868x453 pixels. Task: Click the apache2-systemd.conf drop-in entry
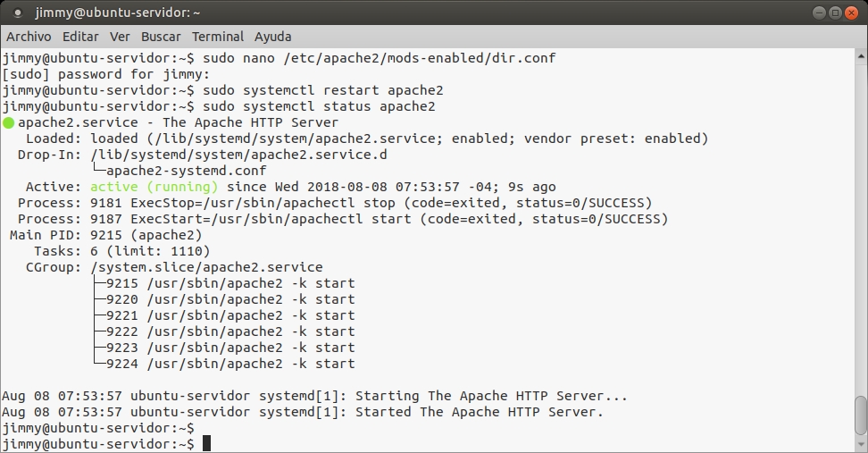pyautogui.click(x=186, y=171)
